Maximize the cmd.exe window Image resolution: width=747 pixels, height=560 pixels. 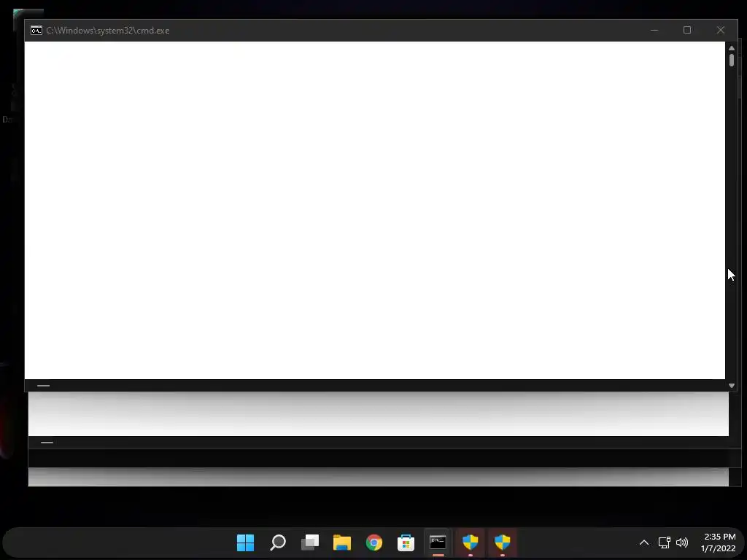[687, 30]
